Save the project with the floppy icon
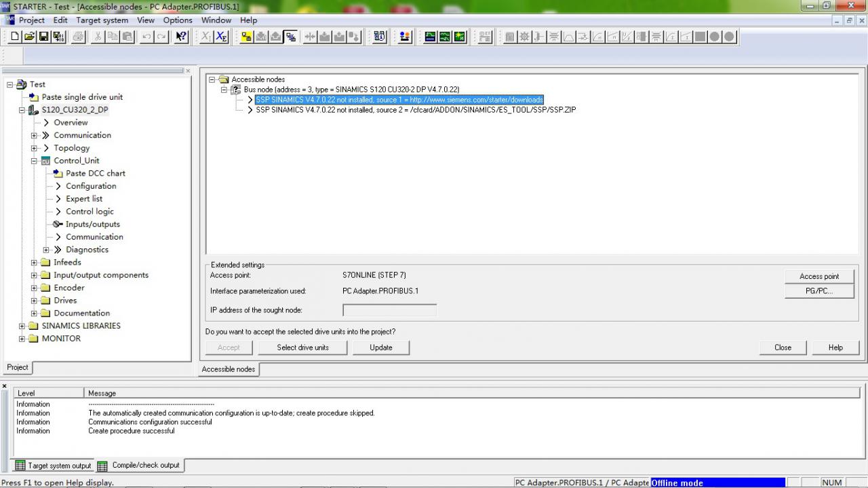This screenshot has width=868, height=488. (43, 37)
